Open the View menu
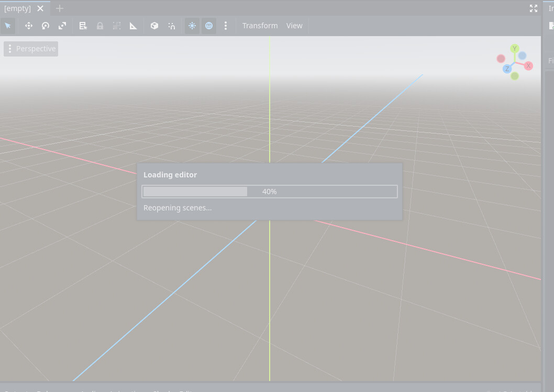The width and height of the screenshot is (554, 392). 294,26
